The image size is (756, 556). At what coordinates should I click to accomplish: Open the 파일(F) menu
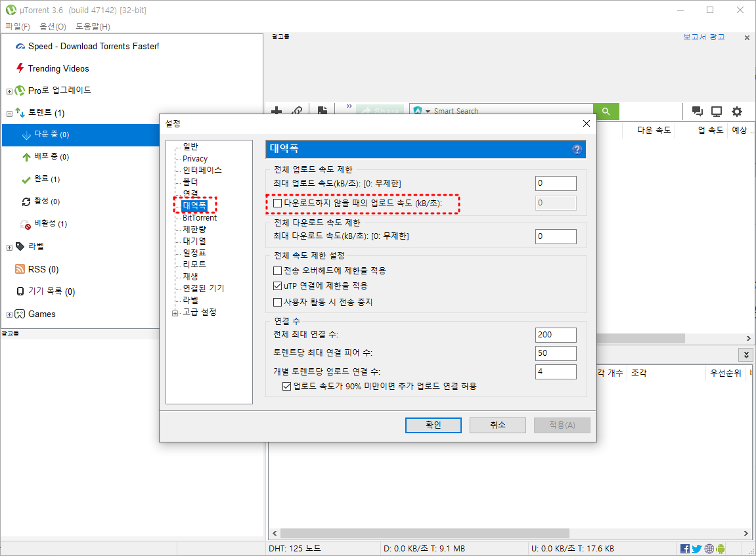(17, 26)
